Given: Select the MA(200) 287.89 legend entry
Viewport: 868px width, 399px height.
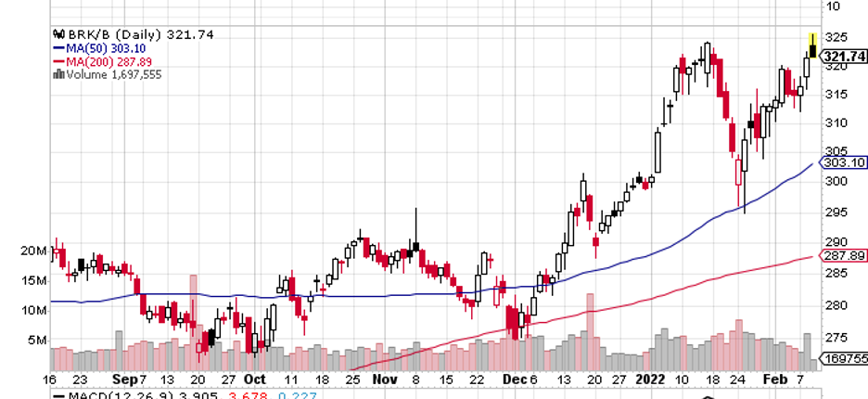Looking at the screenshot, I should point(108,61).
